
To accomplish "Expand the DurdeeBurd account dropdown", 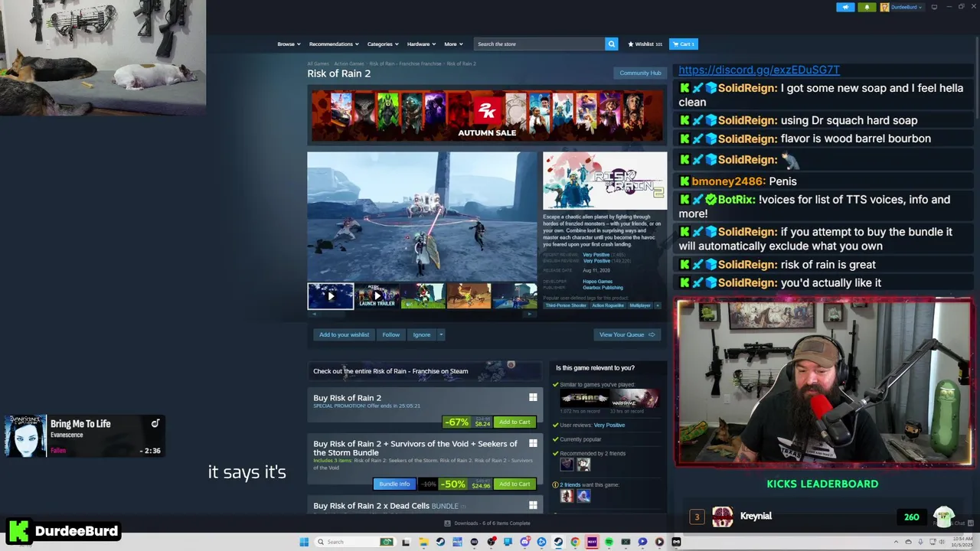I will click(910, 7).
